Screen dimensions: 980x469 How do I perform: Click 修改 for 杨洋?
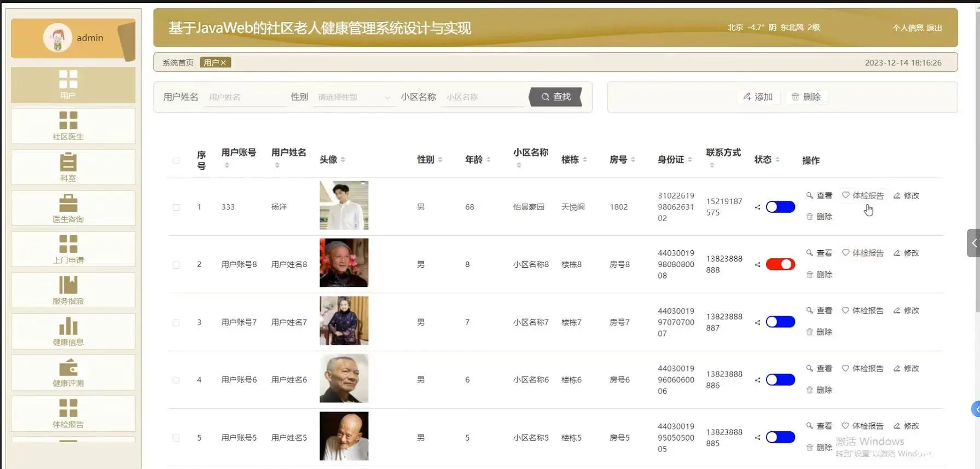coord(906,196)
